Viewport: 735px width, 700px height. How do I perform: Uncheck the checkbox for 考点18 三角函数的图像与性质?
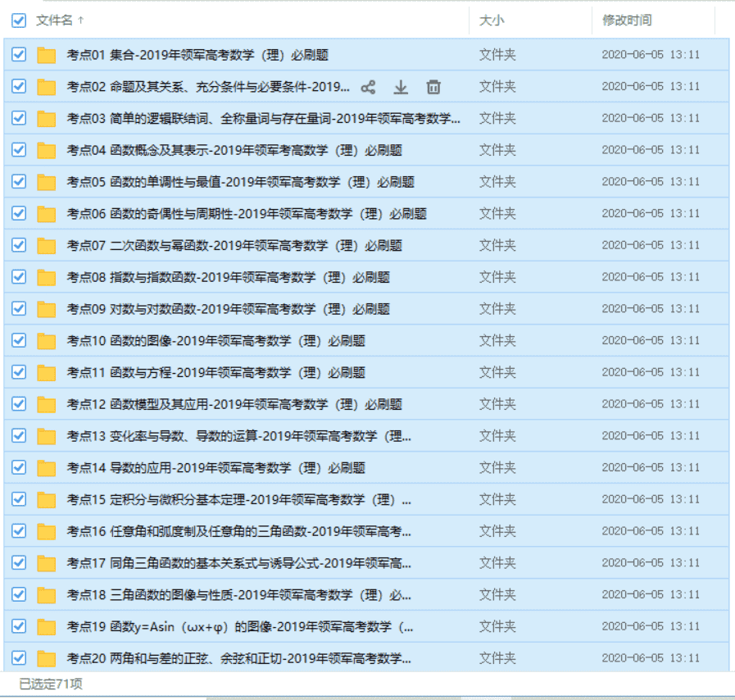coord(19,594)
